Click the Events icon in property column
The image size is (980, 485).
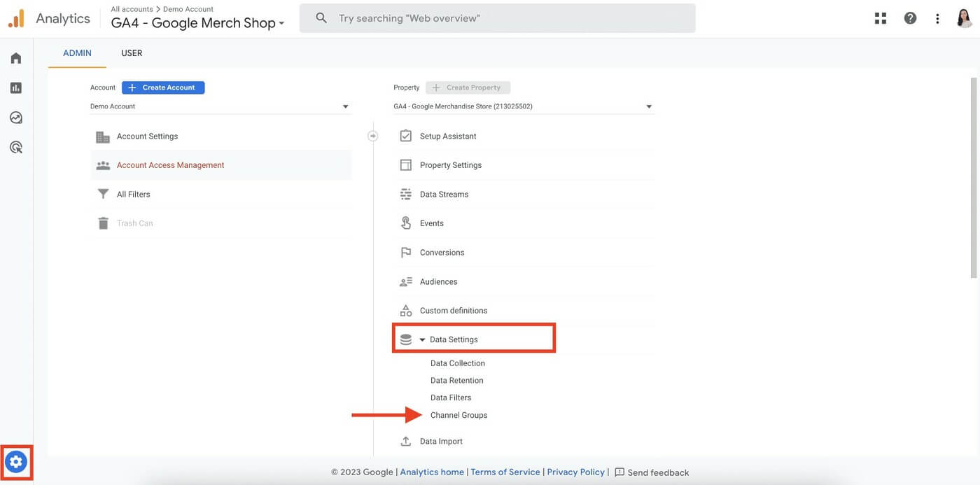pyautogui.click(x=405, y=222)
